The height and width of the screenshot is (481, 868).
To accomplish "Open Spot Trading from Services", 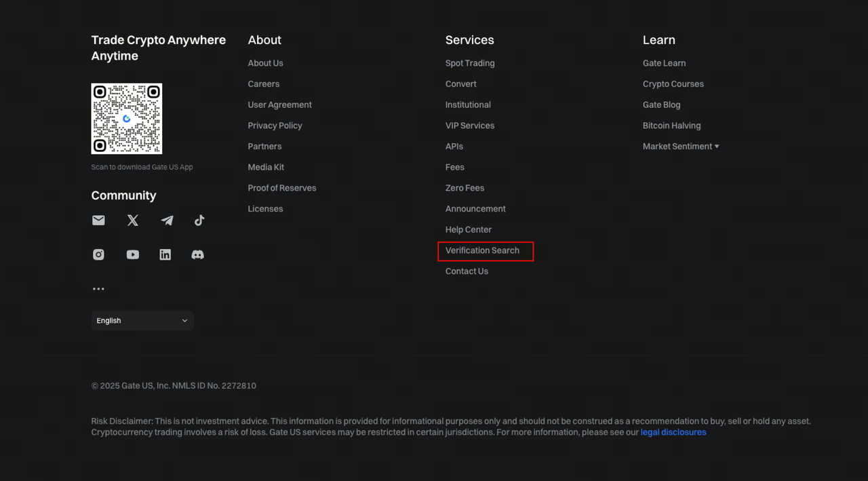I will 470,63.
